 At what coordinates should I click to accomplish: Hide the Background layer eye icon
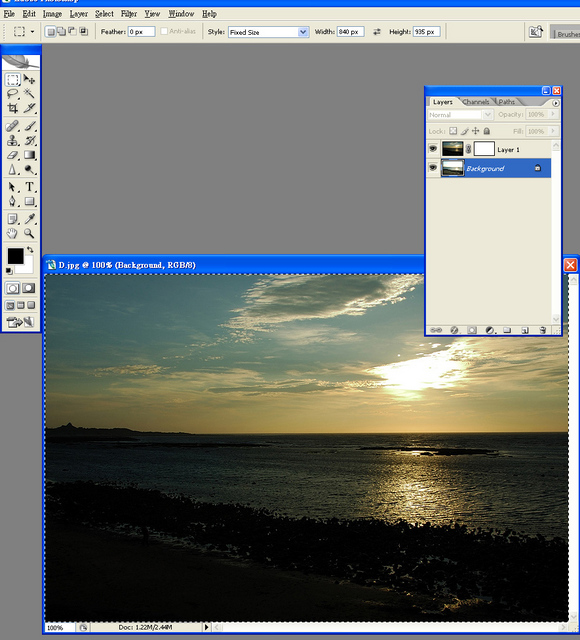(x=433, y=168)
